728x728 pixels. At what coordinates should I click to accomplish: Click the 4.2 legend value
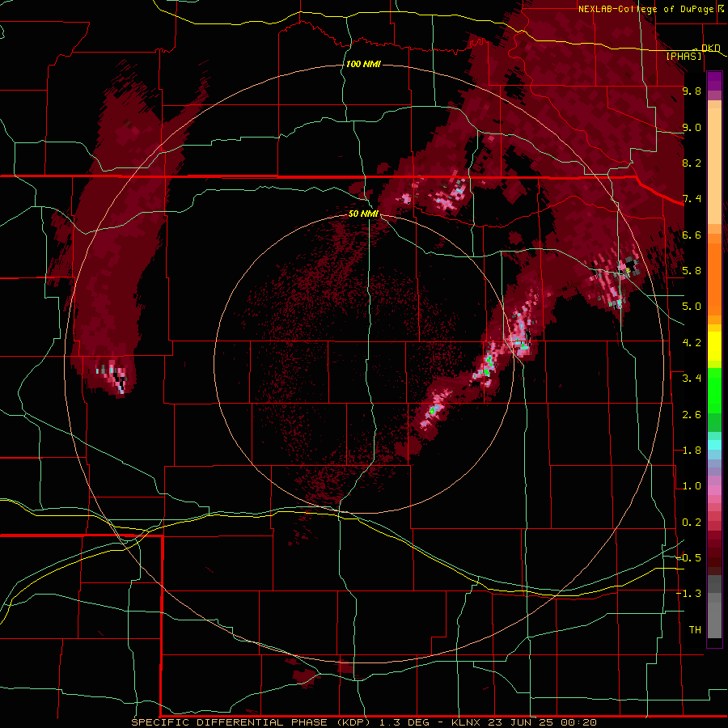click(692, 343)
